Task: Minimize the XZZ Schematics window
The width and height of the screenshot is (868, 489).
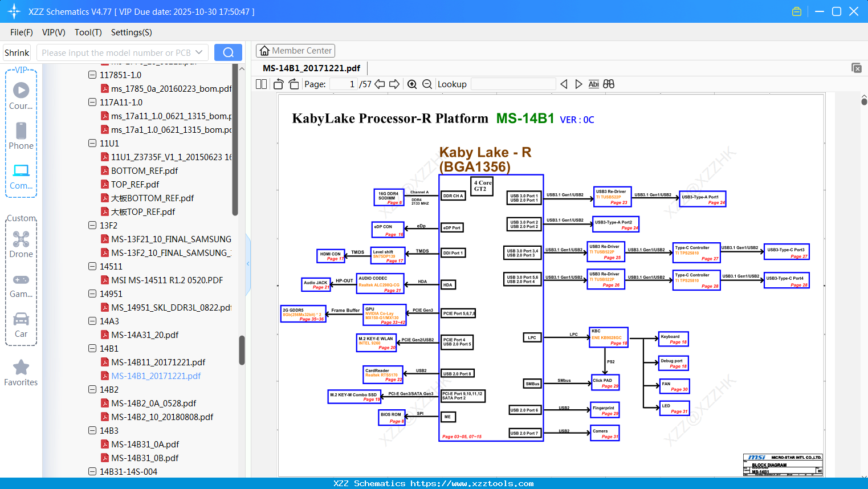Action: pos(820,11)
